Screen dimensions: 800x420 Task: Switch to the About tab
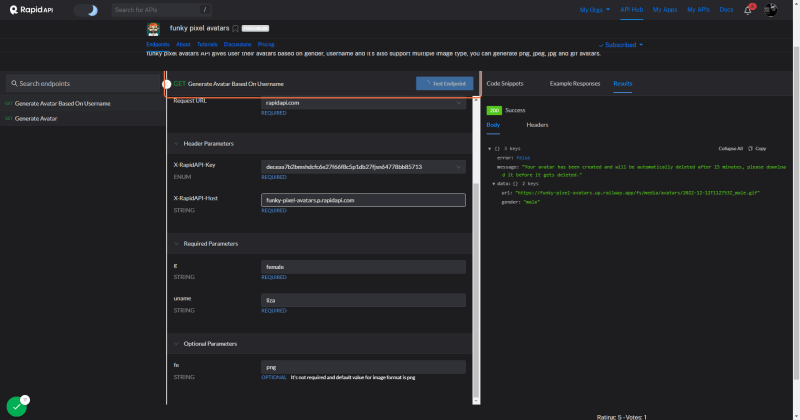pyautogui.click(x=183, y=44)
